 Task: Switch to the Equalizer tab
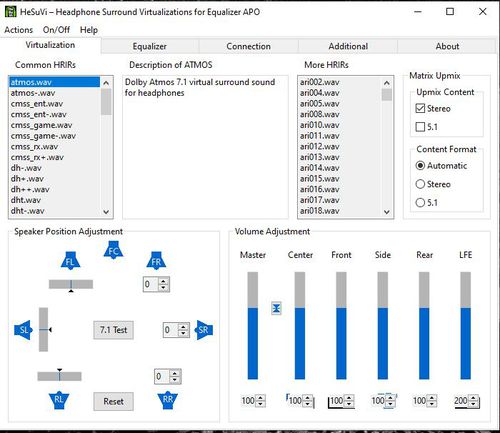(x=150, y=46)
